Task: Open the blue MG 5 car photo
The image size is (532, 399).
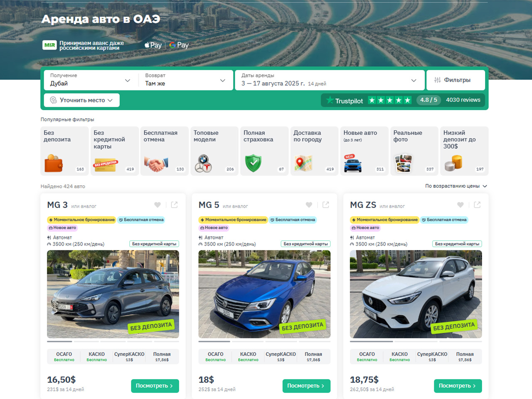Action: pyautogui.click(x=264, y=294)
